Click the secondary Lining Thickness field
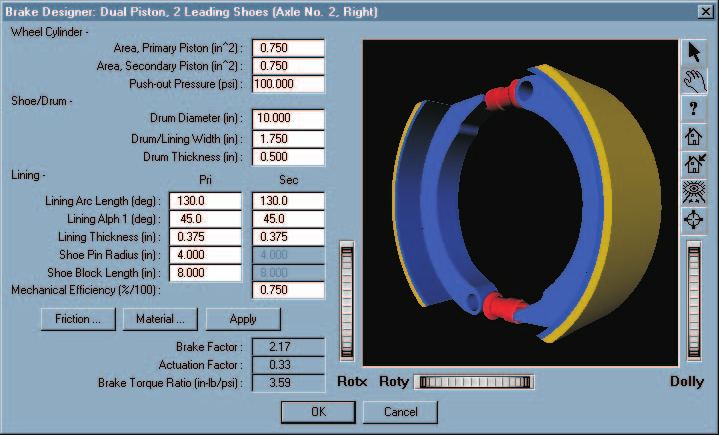The width and height of the screenshot is (719, 435). [288, 237]
